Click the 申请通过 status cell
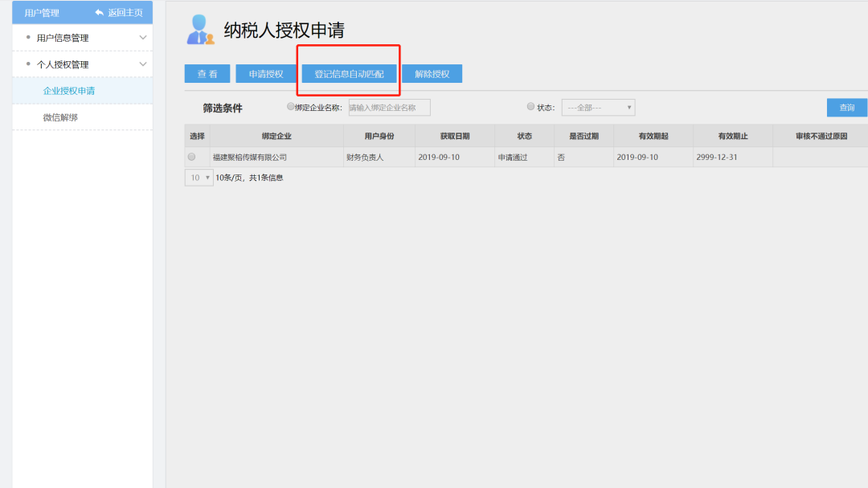This screenshot has width=868, height=488. pos(513,158)
